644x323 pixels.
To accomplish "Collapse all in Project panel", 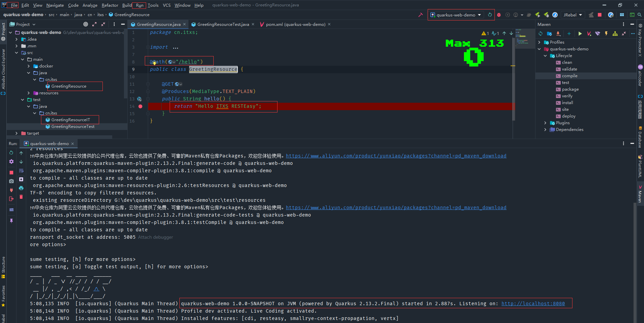I will [103, 24].
